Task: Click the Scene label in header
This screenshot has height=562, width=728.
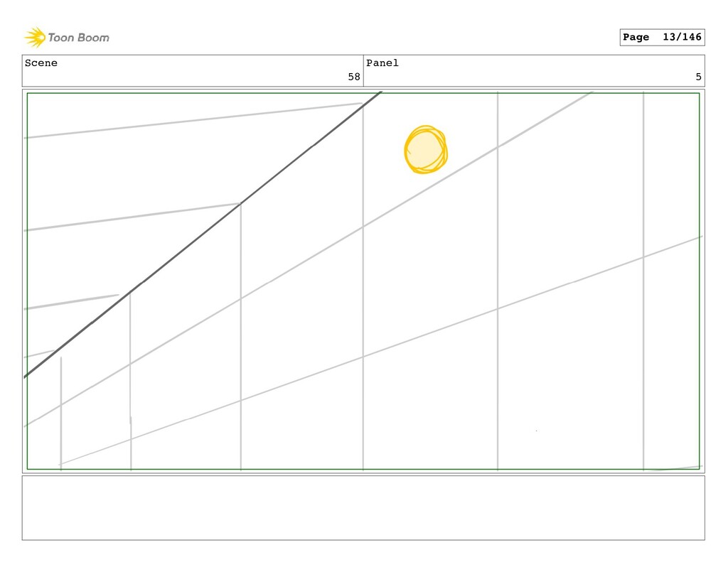Action: 41,63
